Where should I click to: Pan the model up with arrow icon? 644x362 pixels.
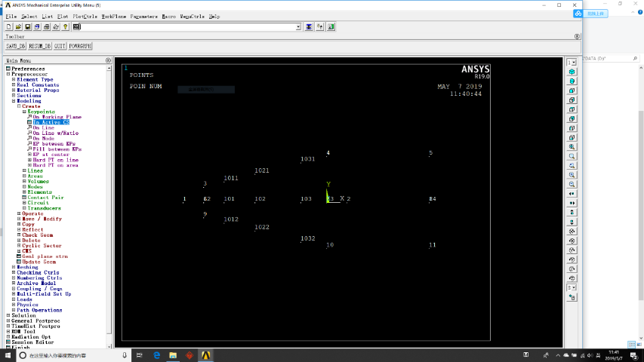pyautogui.click(x=572, y=213)
